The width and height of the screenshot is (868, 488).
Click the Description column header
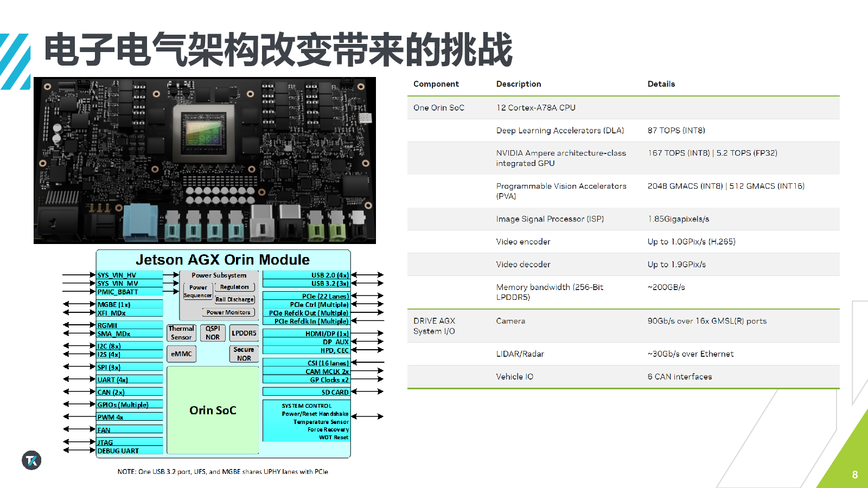click(519, 84)
